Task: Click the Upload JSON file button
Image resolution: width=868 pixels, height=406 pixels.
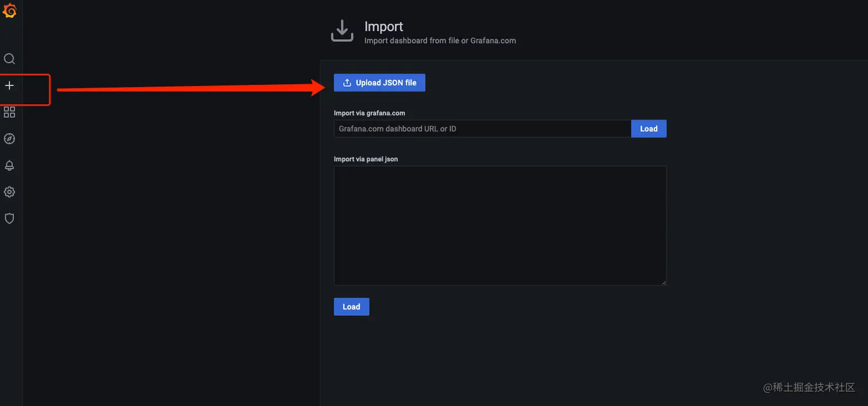Action: pos(379,83)
